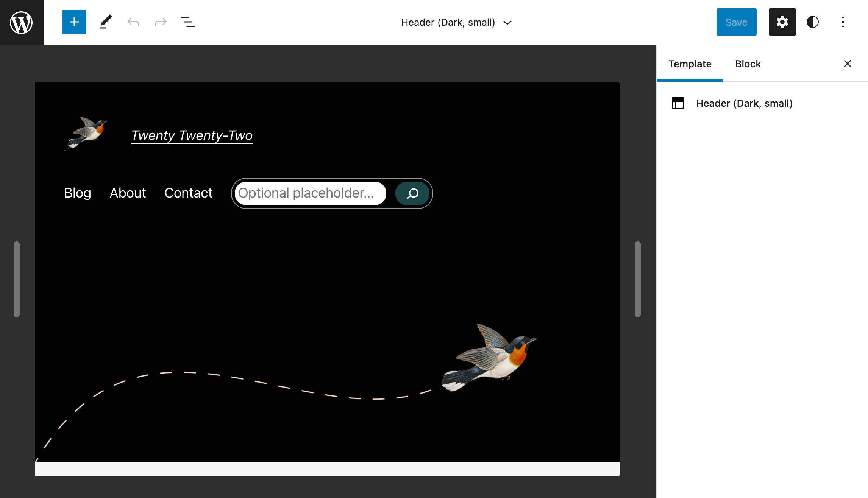Click the Undo arrow icon
Image resolution: width=868 pixels, height=498 pixels.
click(132, 22)
